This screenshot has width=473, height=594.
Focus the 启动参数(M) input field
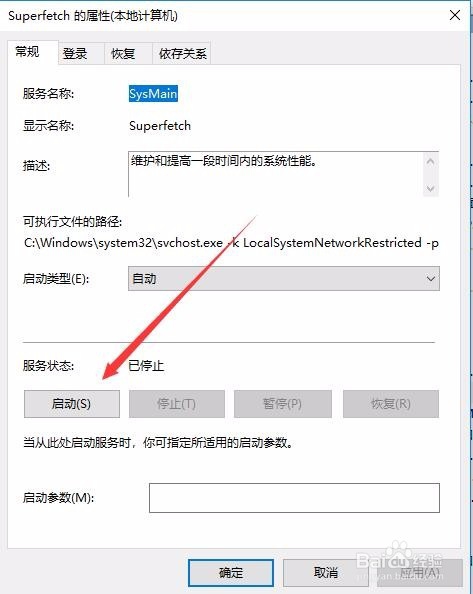(294, 498)
